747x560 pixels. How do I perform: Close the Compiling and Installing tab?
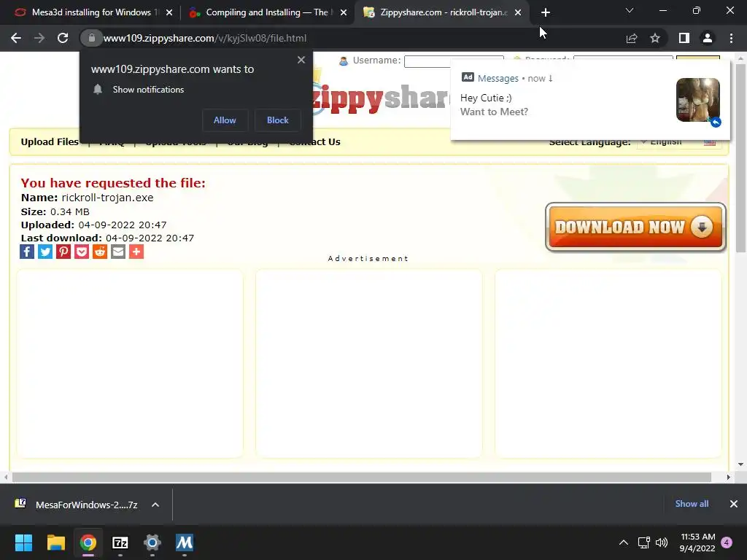click(x=344, y=12)
